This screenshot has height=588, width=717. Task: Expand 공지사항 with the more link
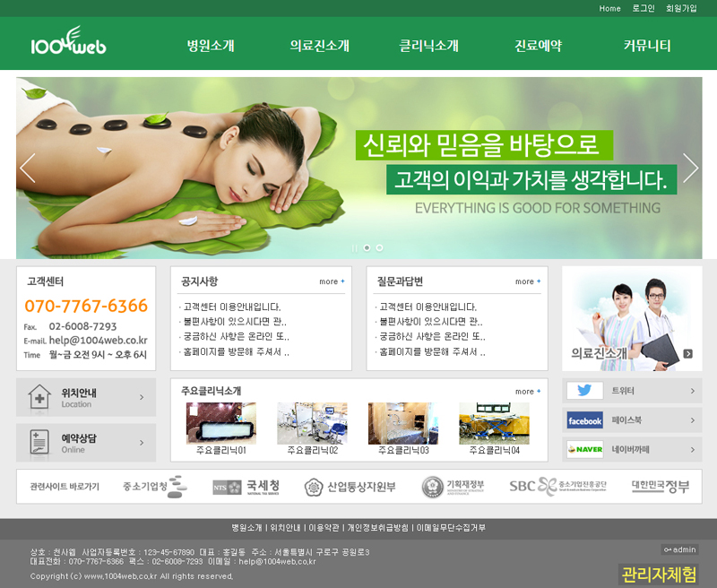pos(332,281)
